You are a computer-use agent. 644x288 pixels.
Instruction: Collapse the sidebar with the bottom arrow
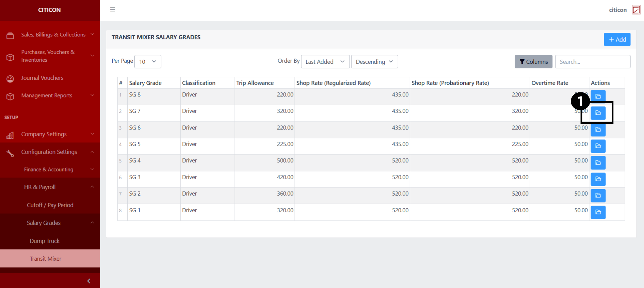click(x=89, y=281)
